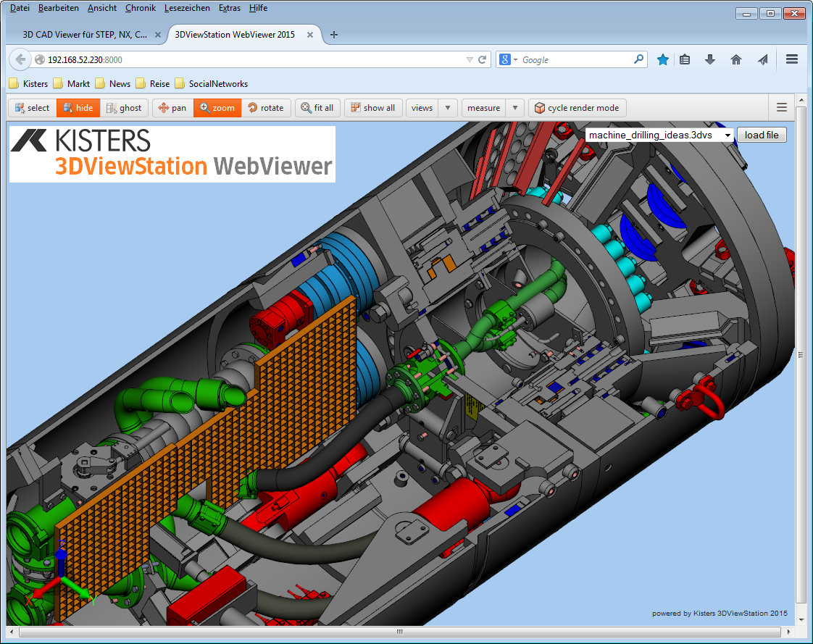Screen dimensions: 813x644
Task: Close the 3D CAD Viewer tab
Action: (x=158, y=35)
